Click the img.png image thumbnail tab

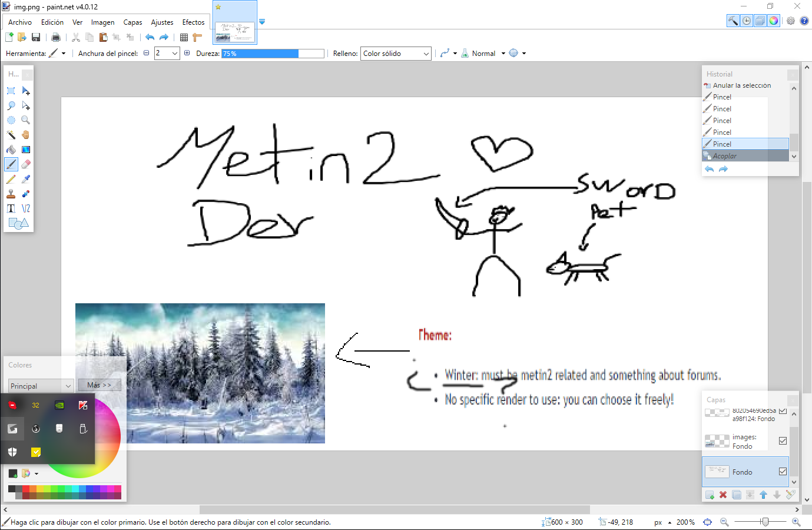tap(235, 23)
